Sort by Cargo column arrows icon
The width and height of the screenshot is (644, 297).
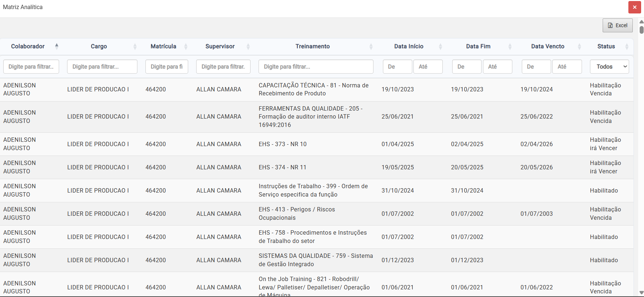point(135,46)
